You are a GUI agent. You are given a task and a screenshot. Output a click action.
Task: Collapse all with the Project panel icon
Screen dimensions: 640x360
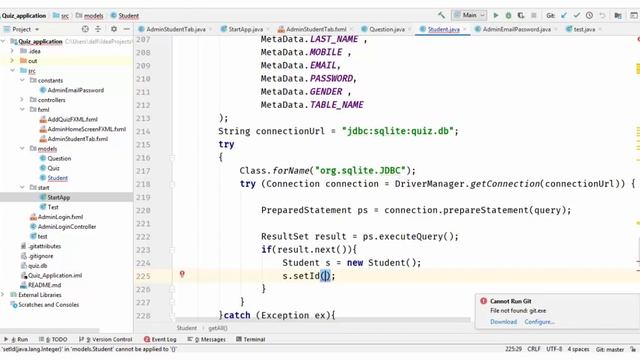pos(98,29)
